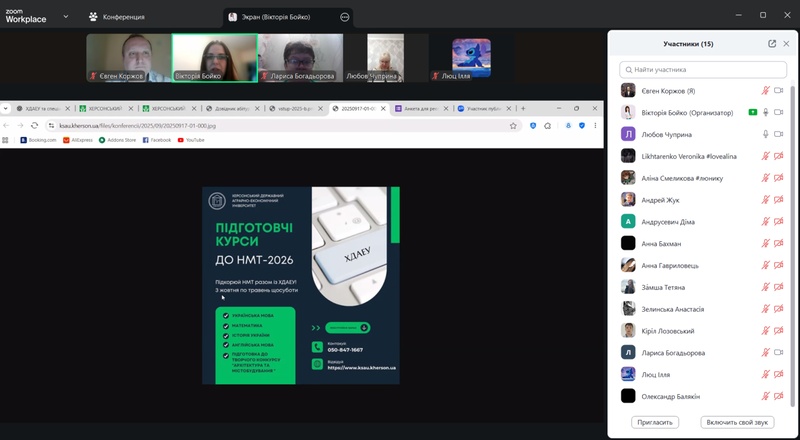Screen dimensions: 800x440
Task: Close the Участники panel
Action: click(787, 44)
